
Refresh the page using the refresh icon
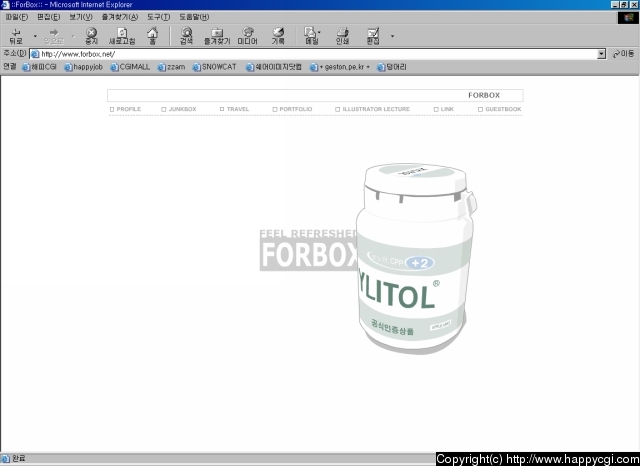coord(122,36)
